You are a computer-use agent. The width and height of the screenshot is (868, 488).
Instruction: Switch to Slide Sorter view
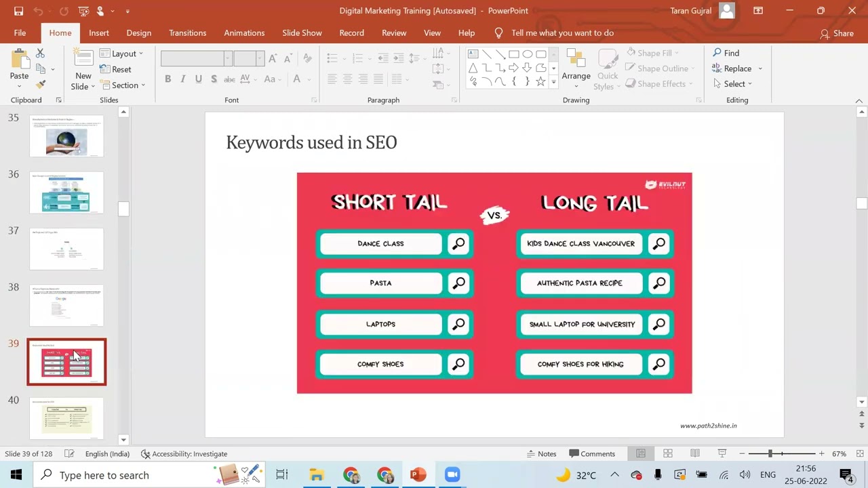(668, 453)
